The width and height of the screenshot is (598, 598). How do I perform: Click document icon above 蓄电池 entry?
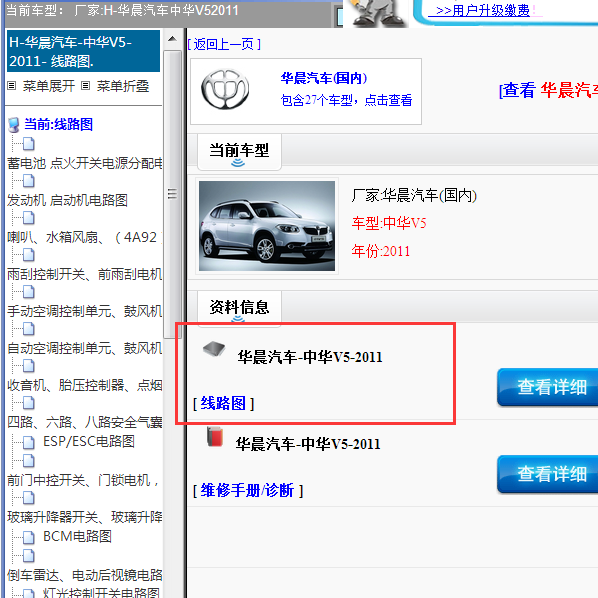point(29,144)
